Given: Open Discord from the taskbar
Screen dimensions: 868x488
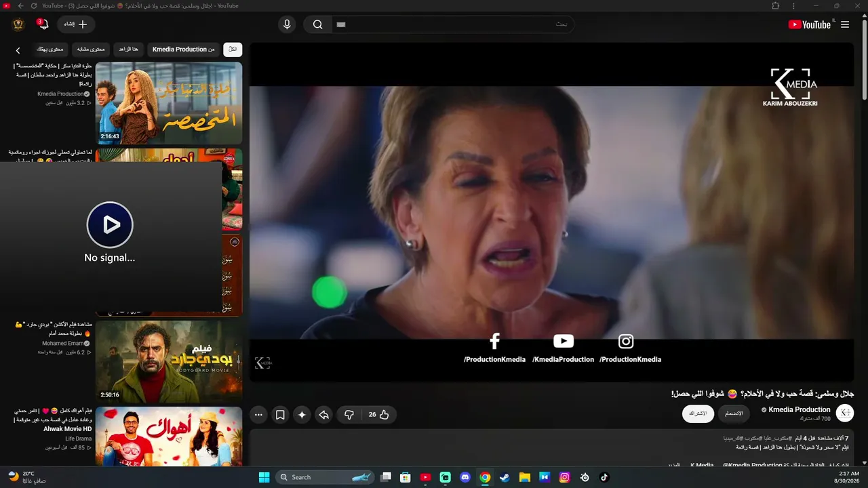Looking at the screenshot, I should [465, 477].
